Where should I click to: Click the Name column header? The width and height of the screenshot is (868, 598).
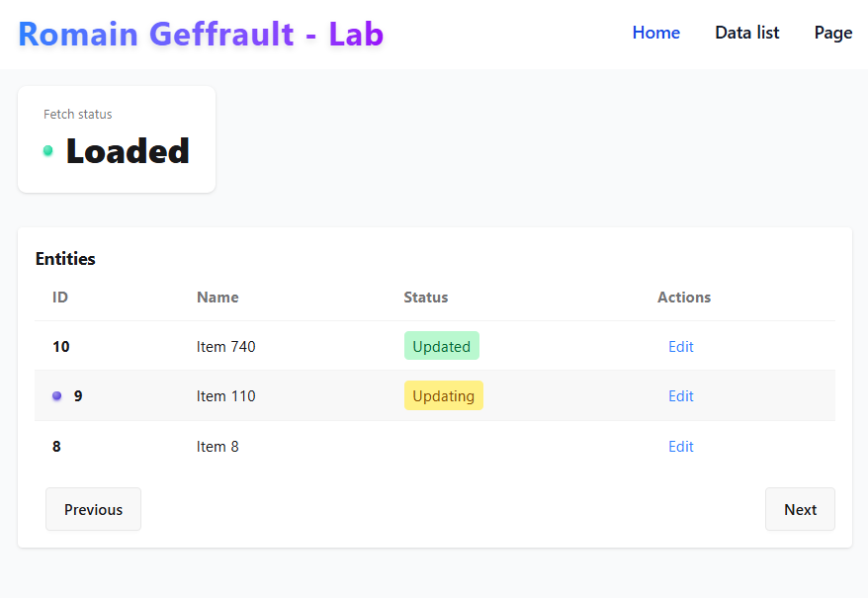point(217,298)
